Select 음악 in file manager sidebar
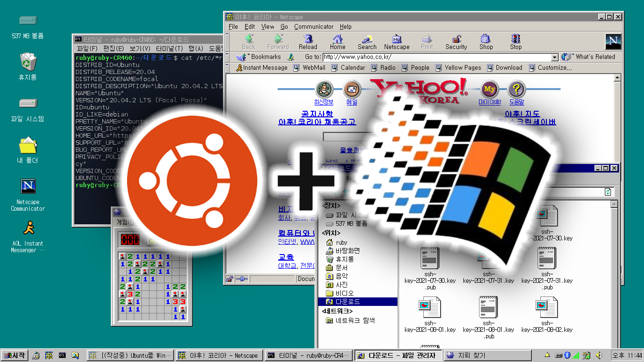 (x=337, y=276)
